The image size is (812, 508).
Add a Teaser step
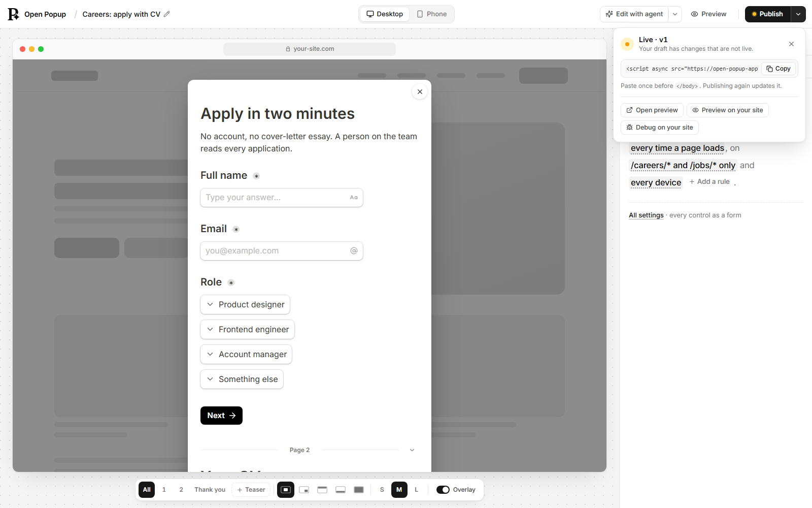click(x=251, y=490)
